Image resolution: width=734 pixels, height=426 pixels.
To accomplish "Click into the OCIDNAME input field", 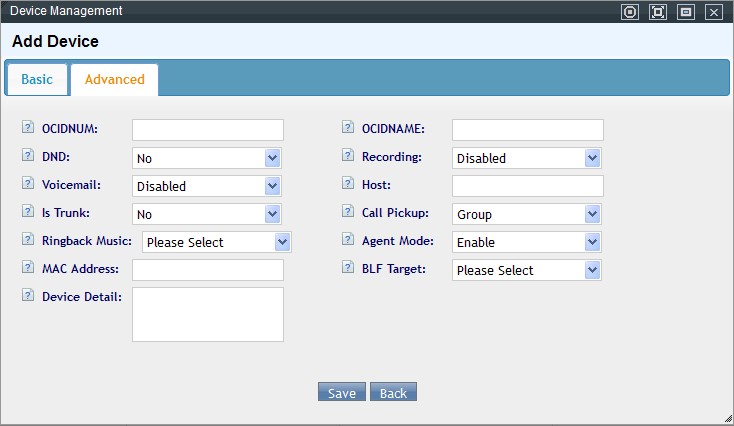I will click(528, 130).
